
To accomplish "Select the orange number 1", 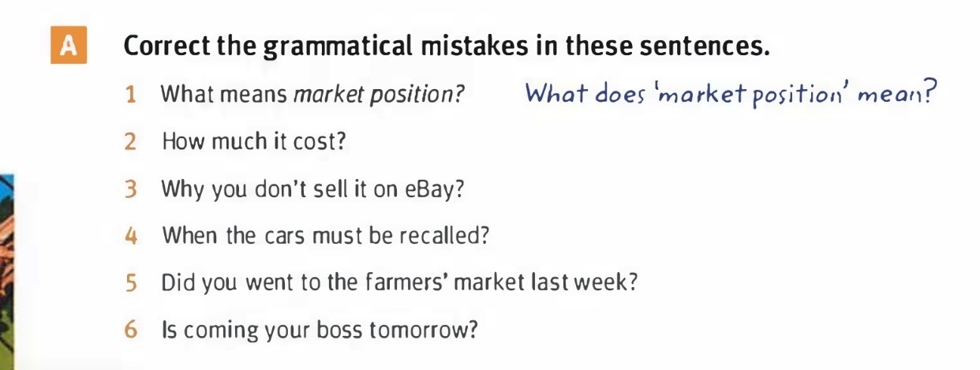I will point(132,95).
